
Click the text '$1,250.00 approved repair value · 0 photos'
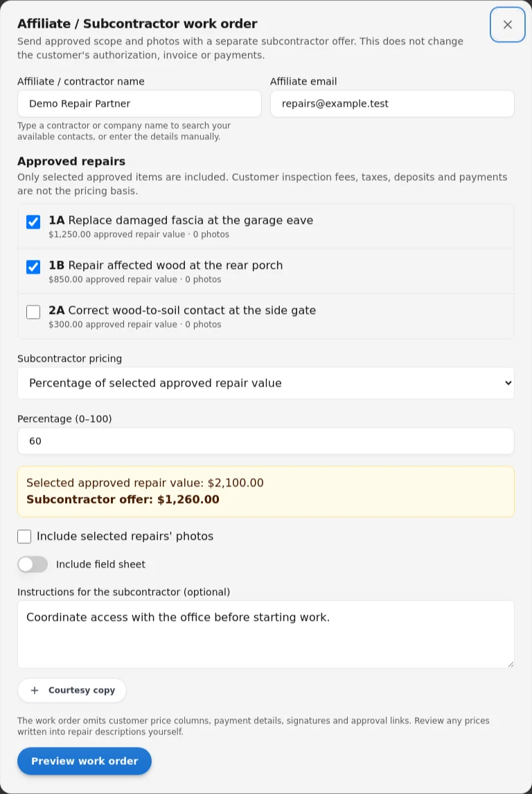coord(139,234)
